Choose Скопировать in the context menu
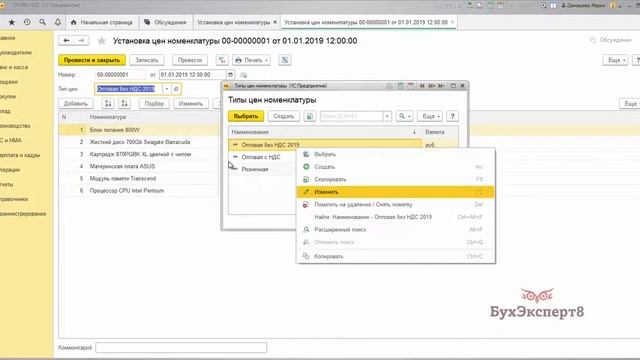Viewport: 640px width, 360px height. [x=395, y=180]
